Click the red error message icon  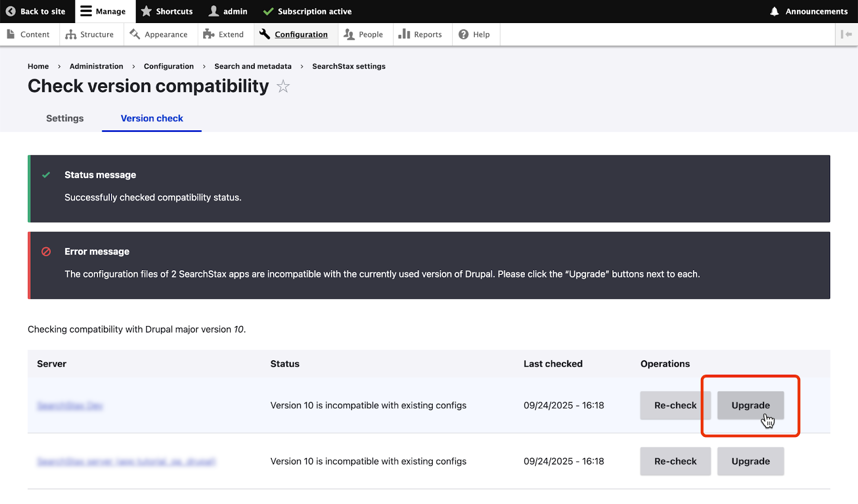tap(46, 251)
